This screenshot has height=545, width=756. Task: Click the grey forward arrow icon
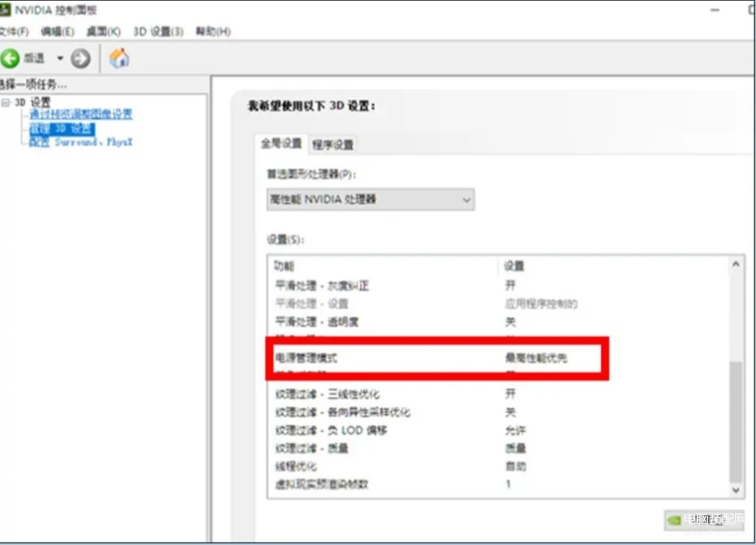click(x=81, y=58)
